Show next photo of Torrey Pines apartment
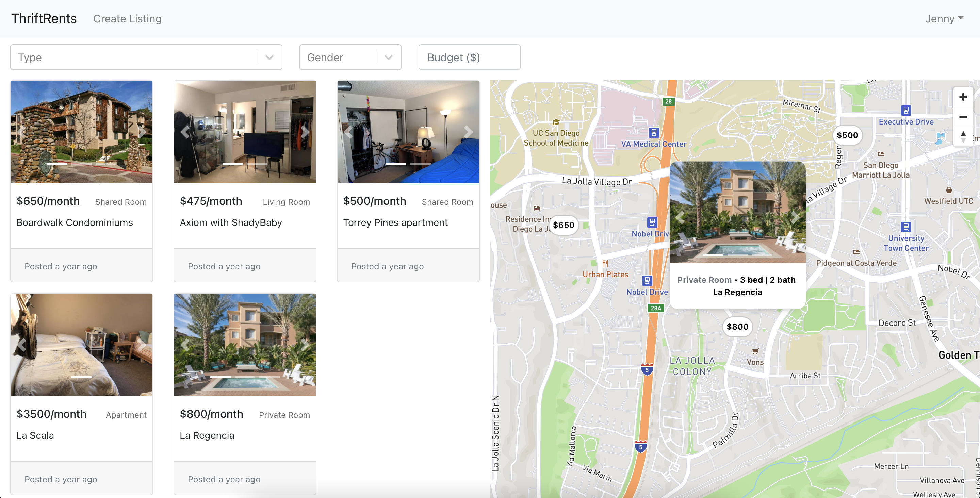Image resolution: width=980 pixels, height=498 pixels. (468, 132)
